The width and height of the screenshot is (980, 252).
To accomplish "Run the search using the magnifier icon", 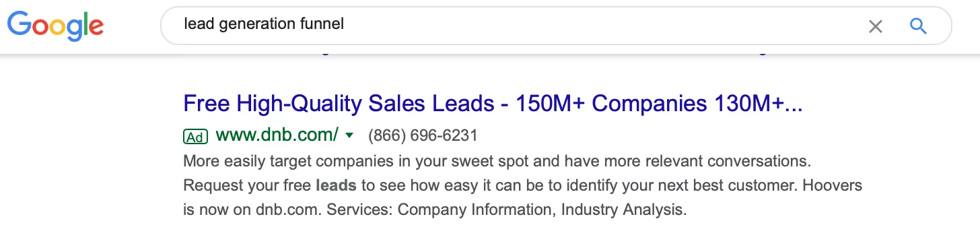I will (x=918, y=26).
